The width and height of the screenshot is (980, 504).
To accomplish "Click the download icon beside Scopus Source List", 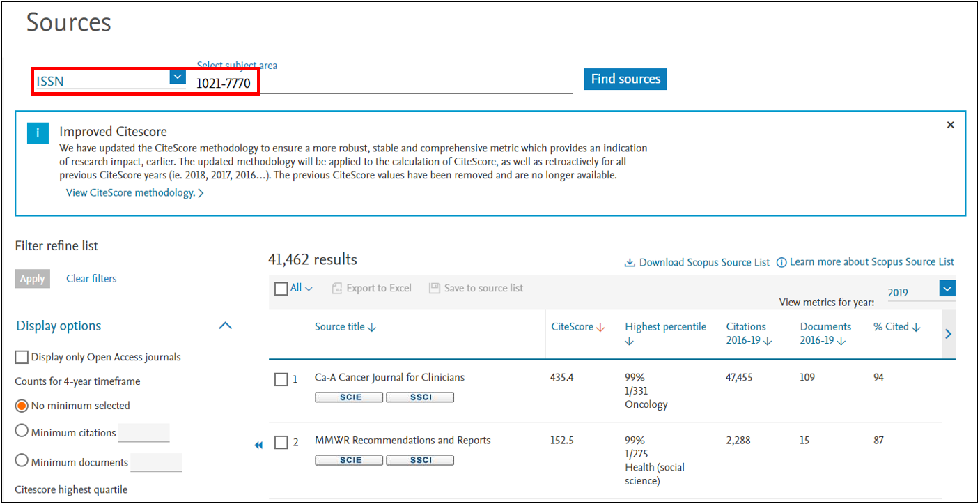I will click(x=630, y=262).
